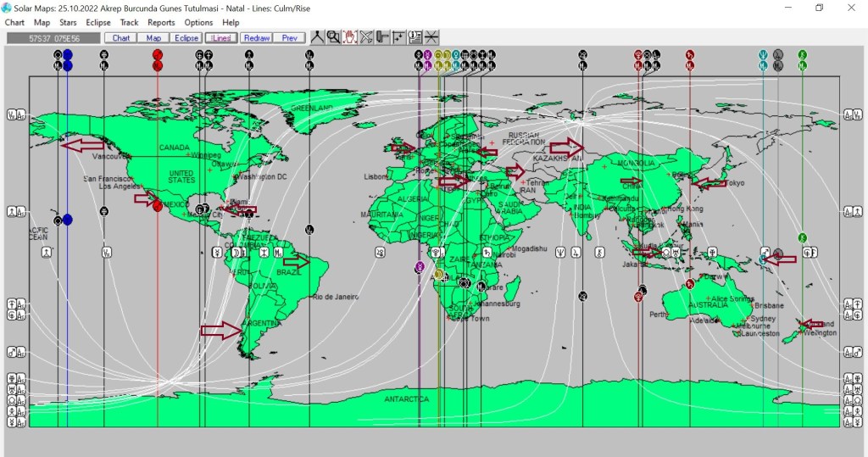Image resolution: width=868 pixels, height=457 pixels.
Task: Open the Eclipse menu
Action: (x=98, y=23)
